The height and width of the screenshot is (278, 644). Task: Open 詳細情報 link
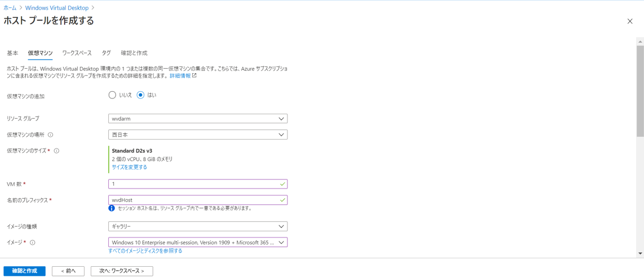tap(180, 76)
